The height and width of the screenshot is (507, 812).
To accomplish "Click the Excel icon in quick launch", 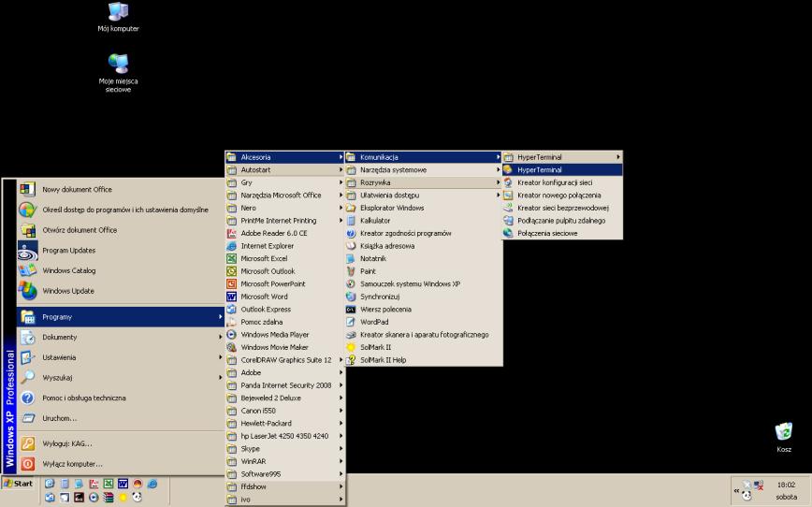I will click(109, 484).
